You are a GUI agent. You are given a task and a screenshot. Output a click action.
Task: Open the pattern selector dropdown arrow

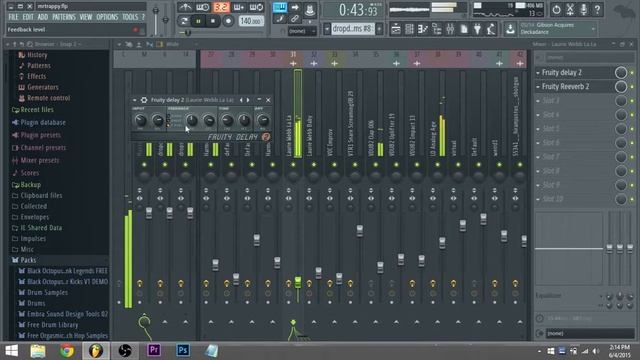tap(327, 29)
